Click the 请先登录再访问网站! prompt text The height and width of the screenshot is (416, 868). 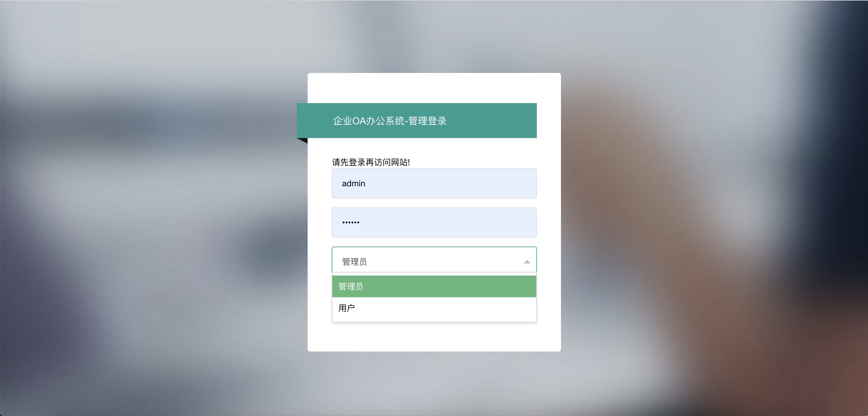pyautogui.click(x=371, y=162)
